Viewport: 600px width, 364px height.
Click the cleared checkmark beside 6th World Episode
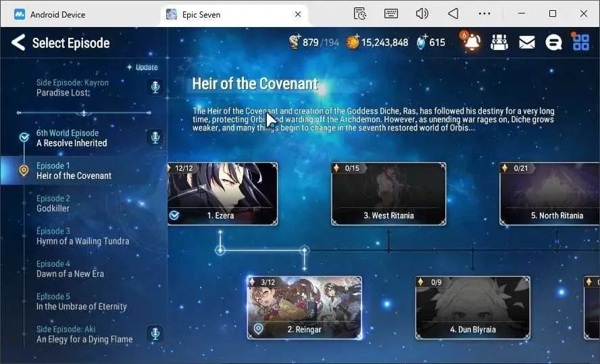coord(24,137)
